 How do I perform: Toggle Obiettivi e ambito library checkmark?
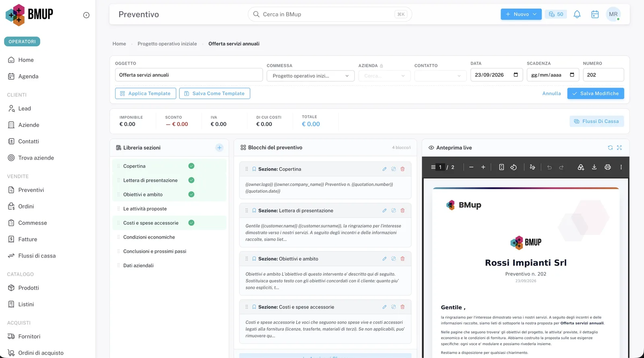pyautogui.click(x=192, y=194)
